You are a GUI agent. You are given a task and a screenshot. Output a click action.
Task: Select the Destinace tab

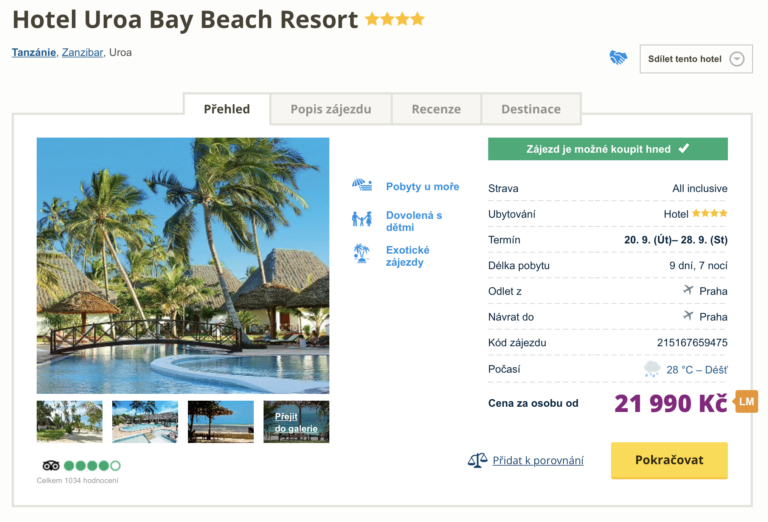(x=530, y=109)
